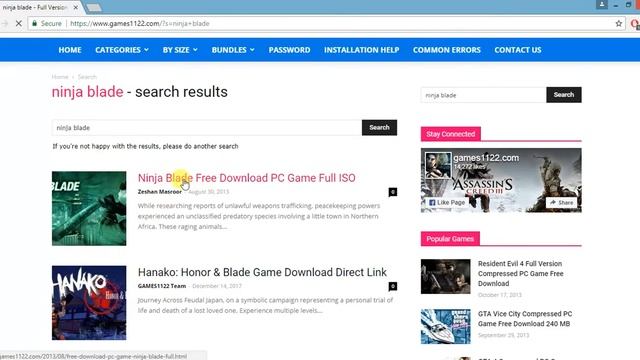Click the Hanako game thumbnail
This screenshot has width=640, height=360.
click(x=89, y=303)
